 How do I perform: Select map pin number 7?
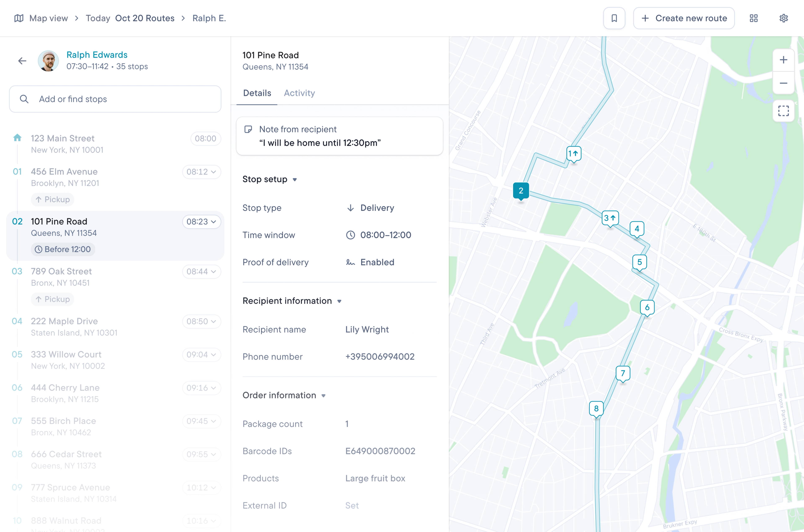pos(623,374)
